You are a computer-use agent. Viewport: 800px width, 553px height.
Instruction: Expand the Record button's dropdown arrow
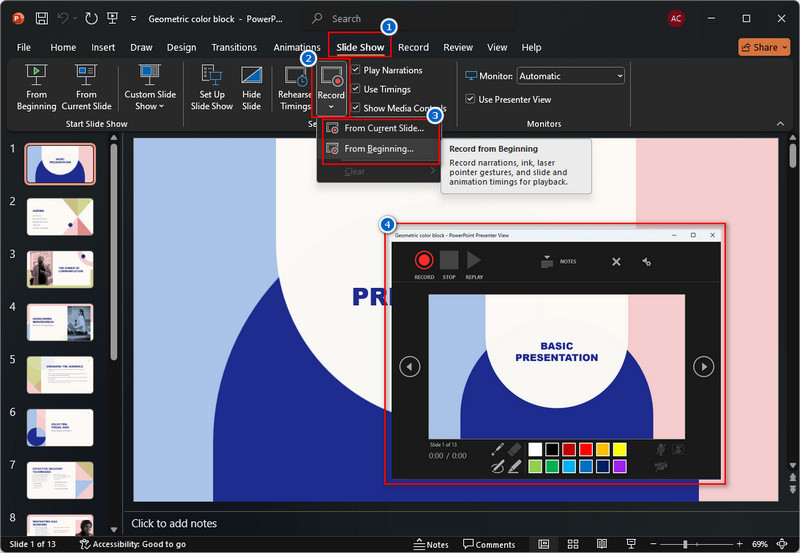[331, 107]
